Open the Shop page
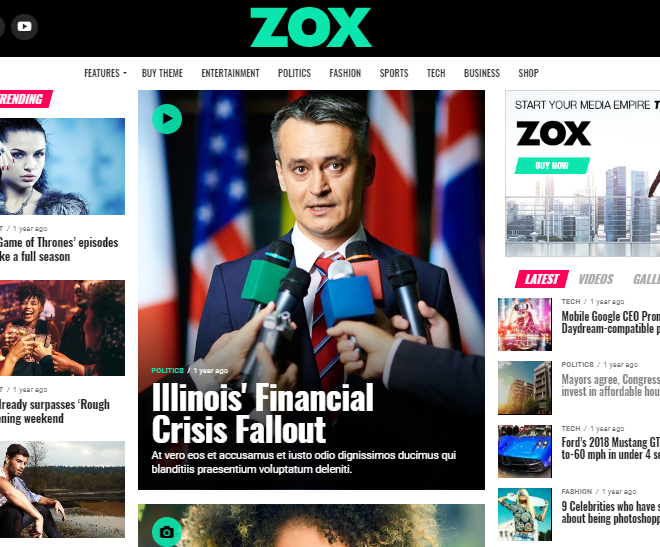660x547 pixels. point(528,73)
